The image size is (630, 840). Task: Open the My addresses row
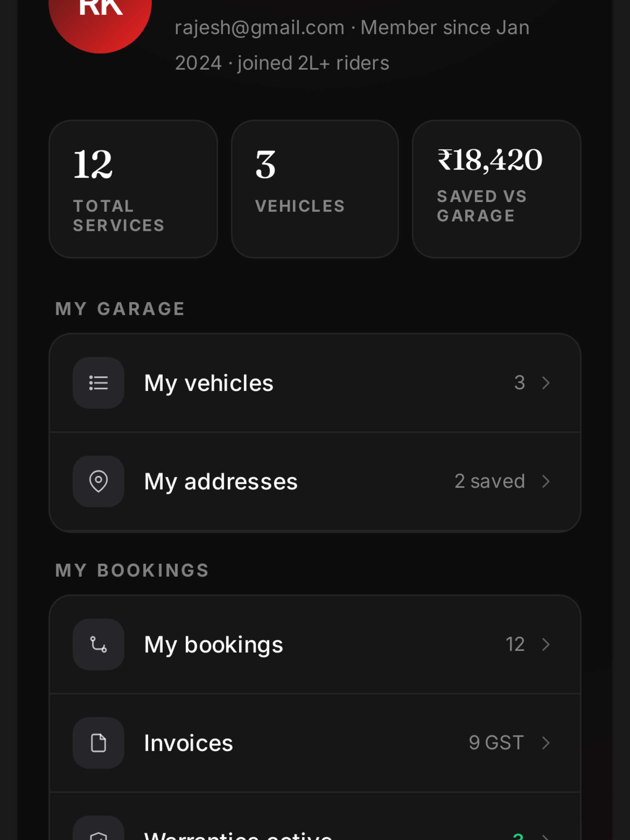[x=315, y=481]
